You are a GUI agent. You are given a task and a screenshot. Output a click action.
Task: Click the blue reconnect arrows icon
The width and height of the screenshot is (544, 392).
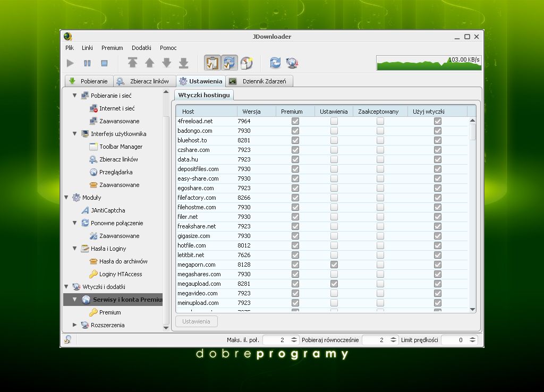click(275, 63)
